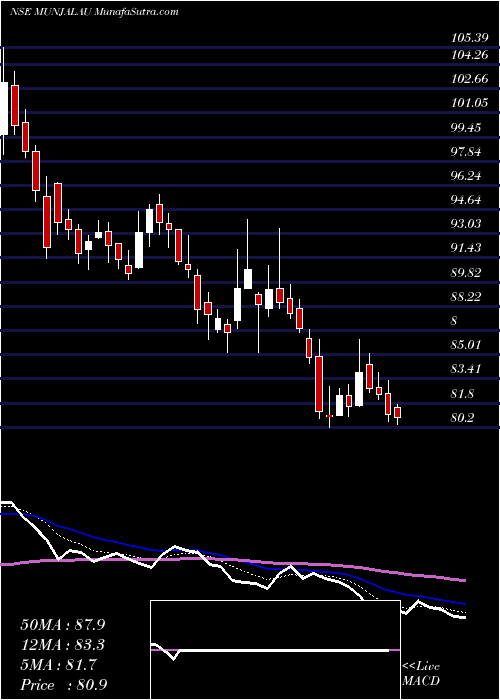
Task: Click the last red candlestick on the right
Action: pos(397,412)
